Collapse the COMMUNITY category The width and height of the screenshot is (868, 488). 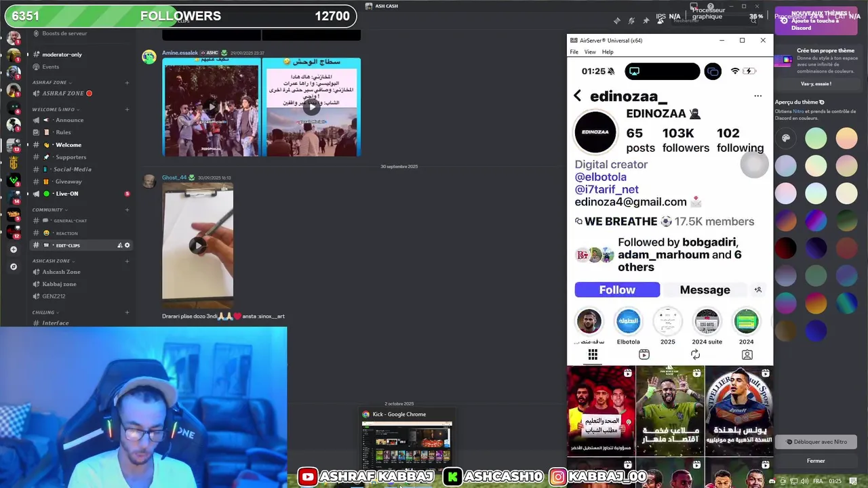tap(50, 210)
